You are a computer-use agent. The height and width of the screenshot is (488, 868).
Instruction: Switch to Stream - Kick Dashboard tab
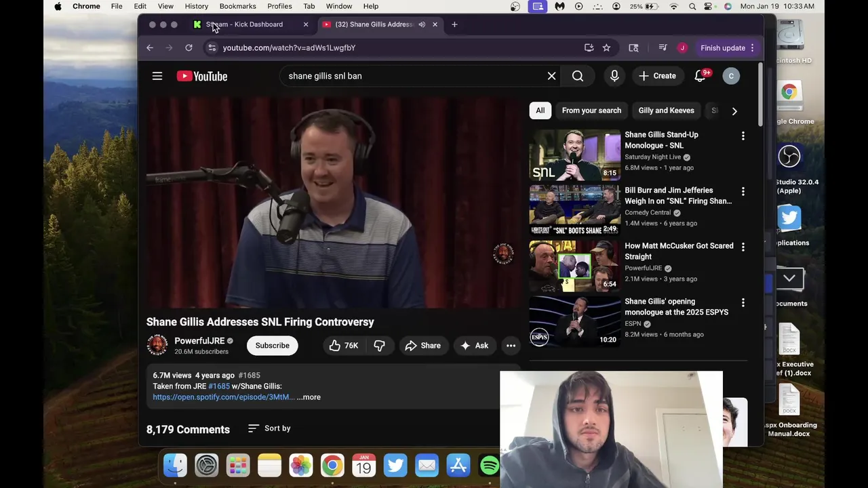point(244,24)
